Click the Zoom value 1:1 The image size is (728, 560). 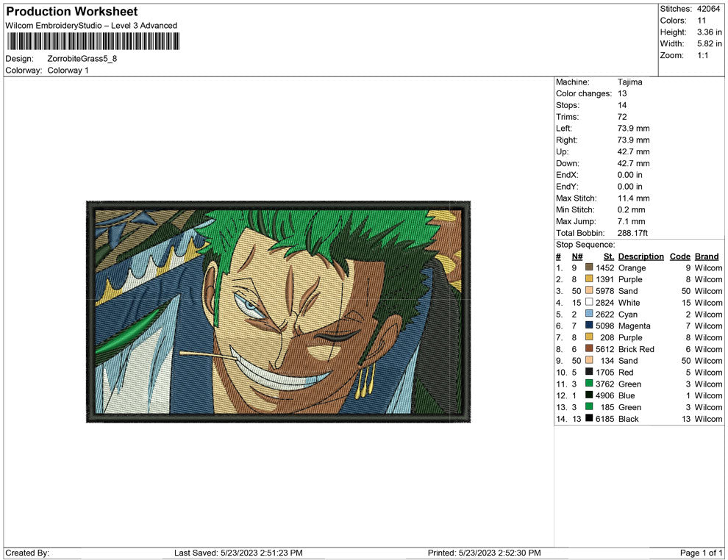click(x=703, y=55)
